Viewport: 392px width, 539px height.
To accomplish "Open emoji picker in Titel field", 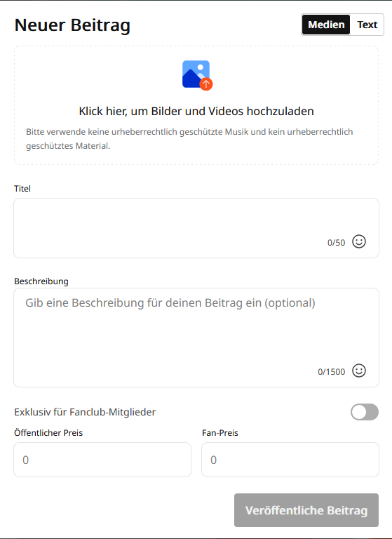I will (358, 241).
